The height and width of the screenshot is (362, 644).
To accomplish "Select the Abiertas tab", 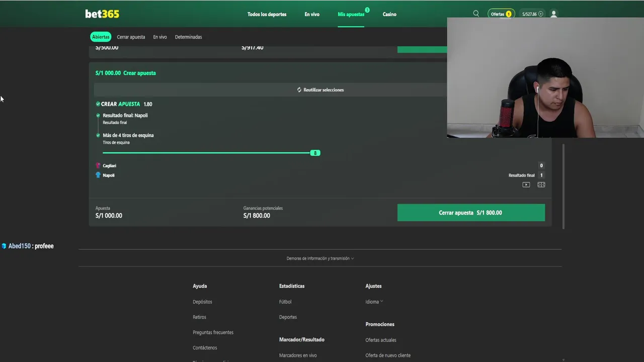I will 101,37.
